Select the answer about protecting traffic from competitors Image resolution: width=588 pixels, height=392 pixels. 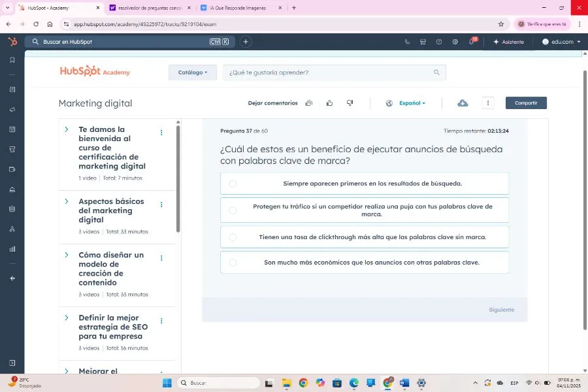[364, 210]
